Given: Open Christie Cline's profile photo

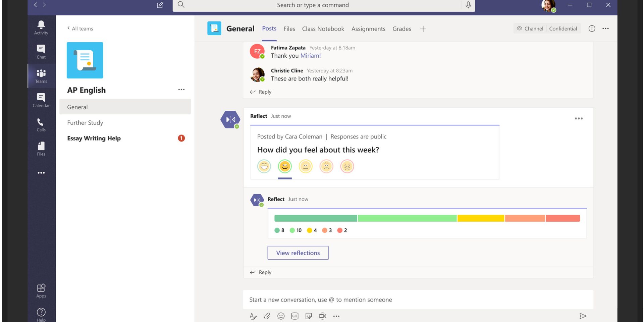Looking at the screenshot, I should 257,74.
